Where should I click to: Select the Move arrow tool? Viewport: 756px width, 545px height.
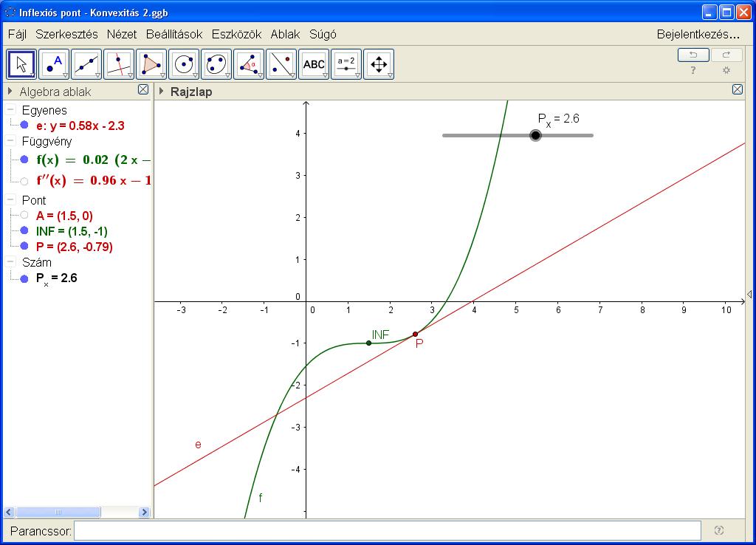[21, 64]
